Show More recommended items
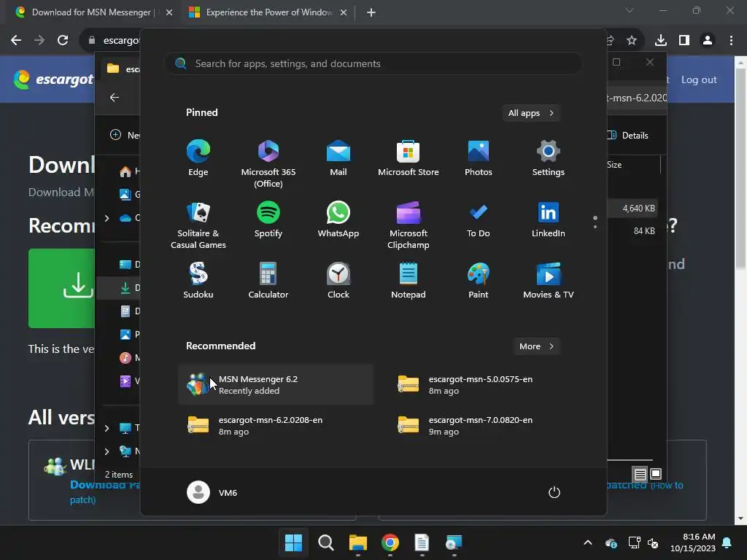747x560 pixels. click(536, 346)
